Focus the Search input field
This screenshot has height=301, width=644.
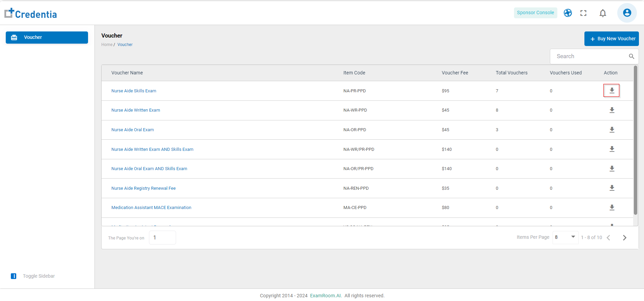click(594, 56)
